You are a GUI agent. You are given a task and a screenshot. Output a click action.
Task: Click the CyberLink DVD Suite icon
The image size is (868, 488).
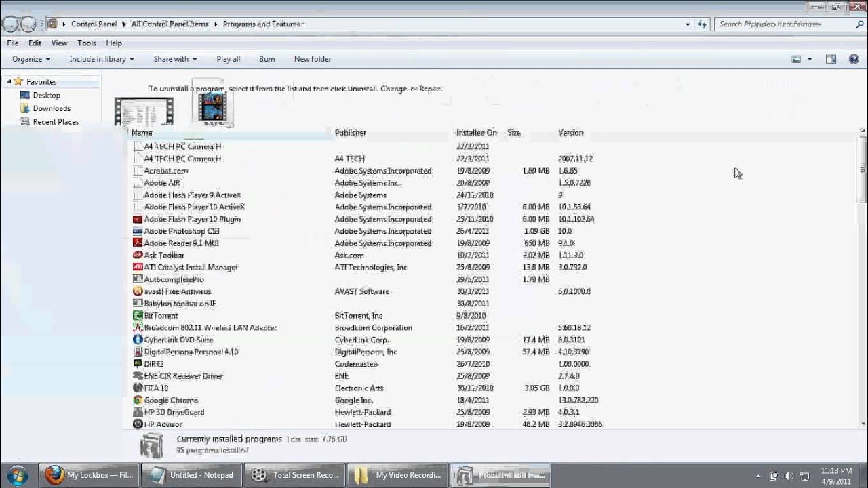(x=138, y=340)
